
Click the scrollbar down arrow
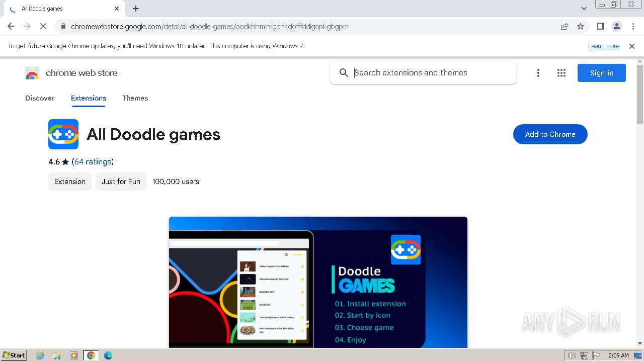640,343
